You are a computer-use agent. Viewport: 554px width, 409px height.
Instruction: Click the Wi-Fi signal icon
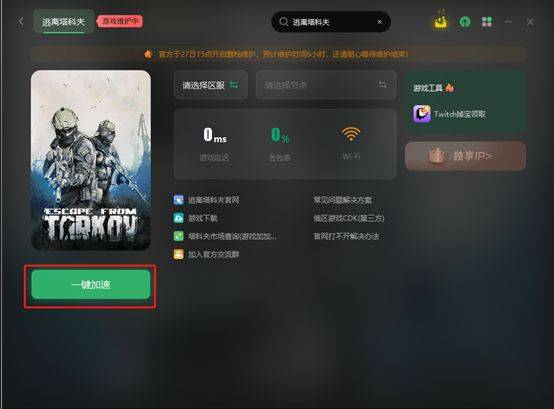351,134
